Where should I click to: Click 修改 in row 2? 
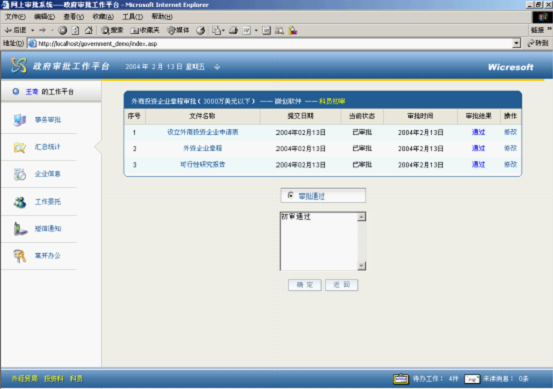[510, 148]
